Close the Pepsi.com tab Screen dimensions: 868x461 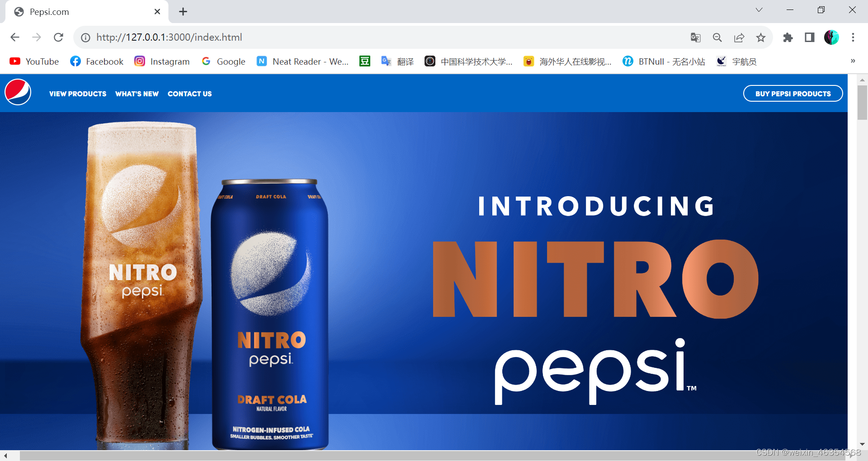coord(157,12)
